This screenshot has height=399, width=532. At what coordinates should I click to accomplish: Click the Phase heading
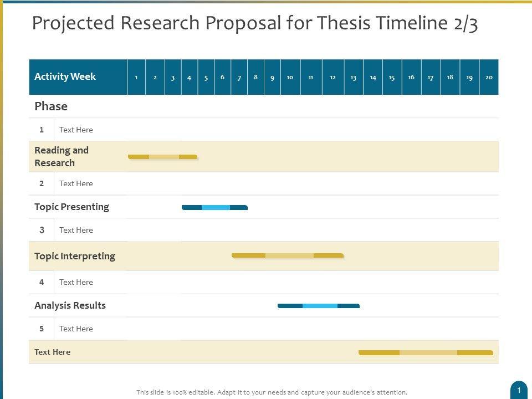pyautogui.click(x=51, y=106)
